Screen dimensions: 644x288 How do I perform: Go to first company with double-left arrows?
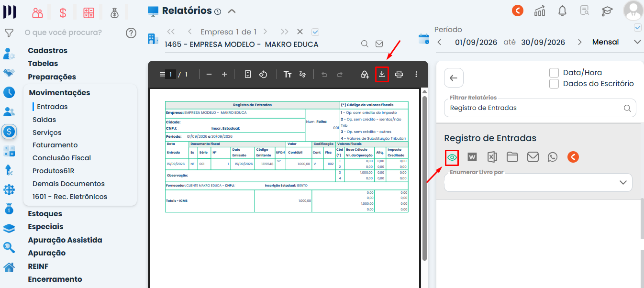(171, 32)
